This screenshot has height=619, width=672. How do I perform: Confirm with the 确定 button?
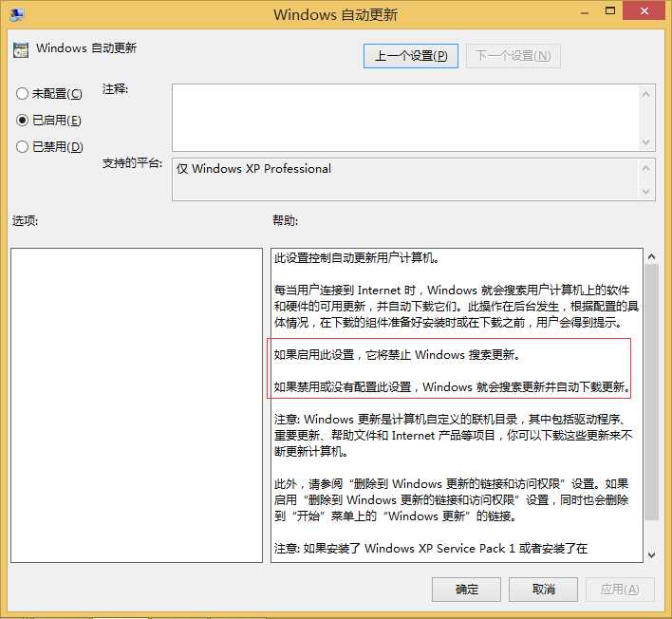(x=466, y=590)
